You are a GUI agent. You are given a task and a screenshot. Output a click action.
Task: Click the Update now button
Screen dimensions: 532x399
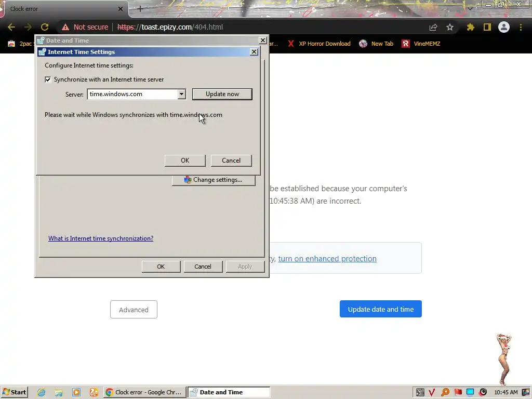pyautogui.click(x=222, y=94)
